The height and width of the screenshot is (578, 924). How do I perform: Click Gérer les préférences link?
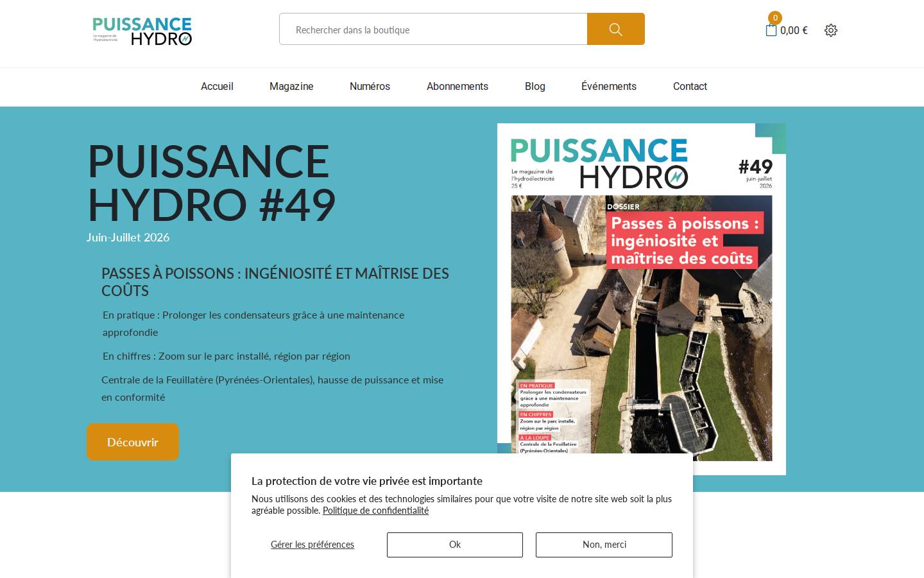click(312, 545)
